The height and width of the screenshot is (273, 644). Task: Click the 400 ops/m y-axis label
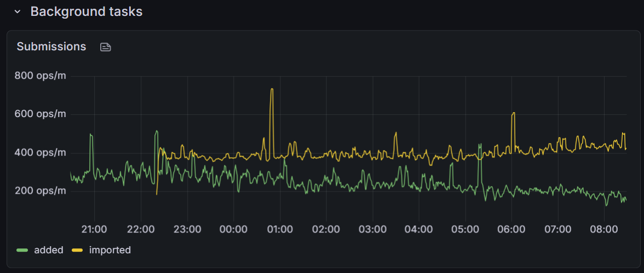point(40,152)
